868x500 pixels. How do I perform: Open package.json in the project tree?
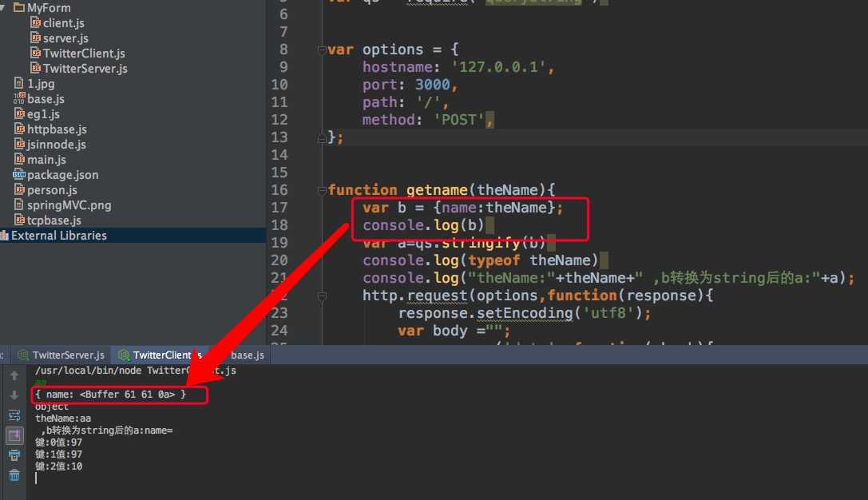coord(62,175)
